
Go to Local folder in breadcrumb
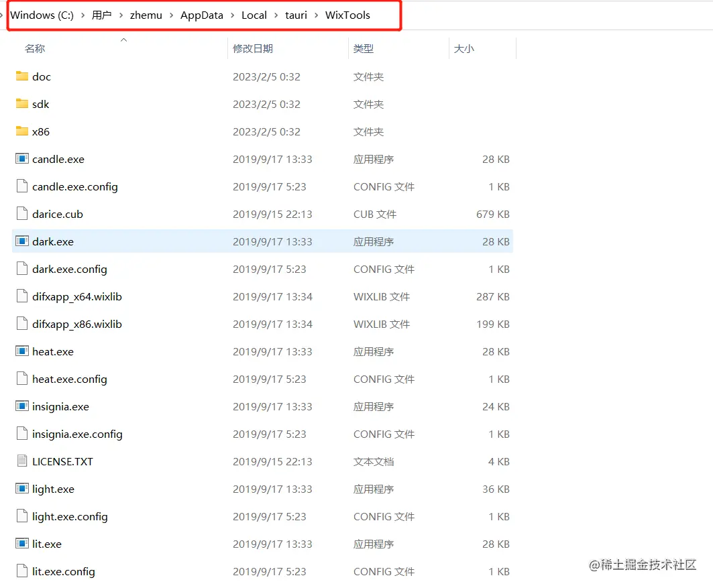(x=254, y=15)
